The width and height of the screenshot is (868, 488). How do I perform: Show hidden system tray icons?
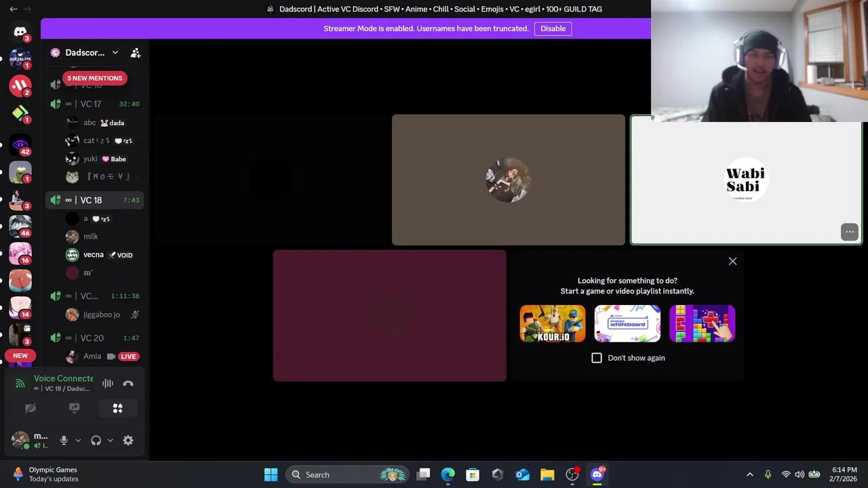point(750,474)
